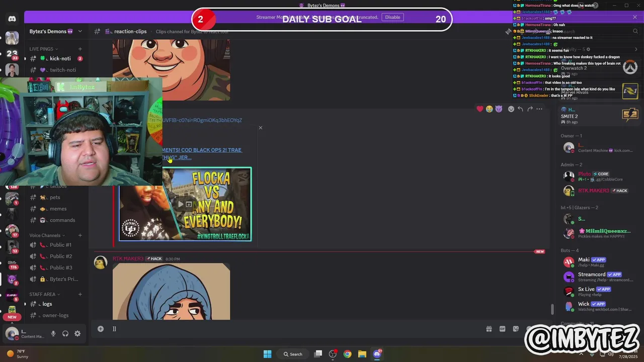Open Streamcord bot in member list

[596, 277]
